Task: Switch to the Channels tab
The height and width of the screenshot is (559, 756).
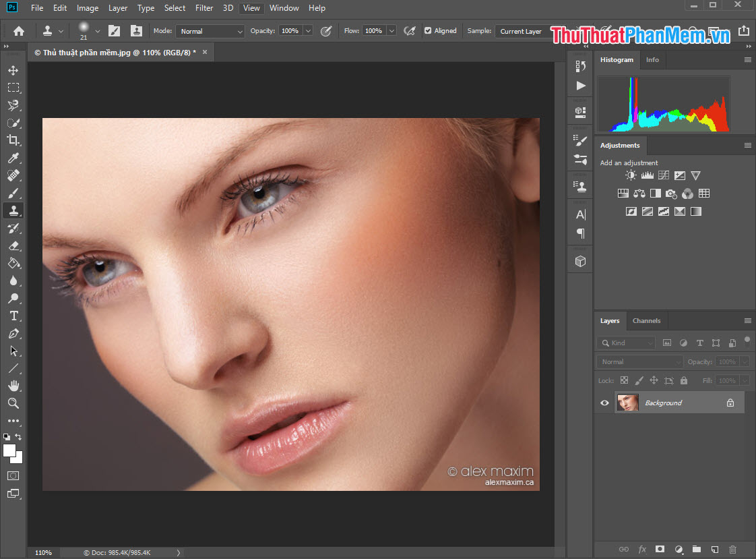Action: point(646,320)
